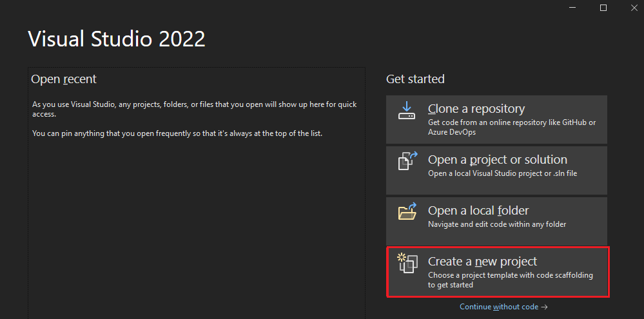Click text 'Navigate and edit code within any folder'
Image resolution: width=644 pixels, height=319 pixels.
point(497,224)
